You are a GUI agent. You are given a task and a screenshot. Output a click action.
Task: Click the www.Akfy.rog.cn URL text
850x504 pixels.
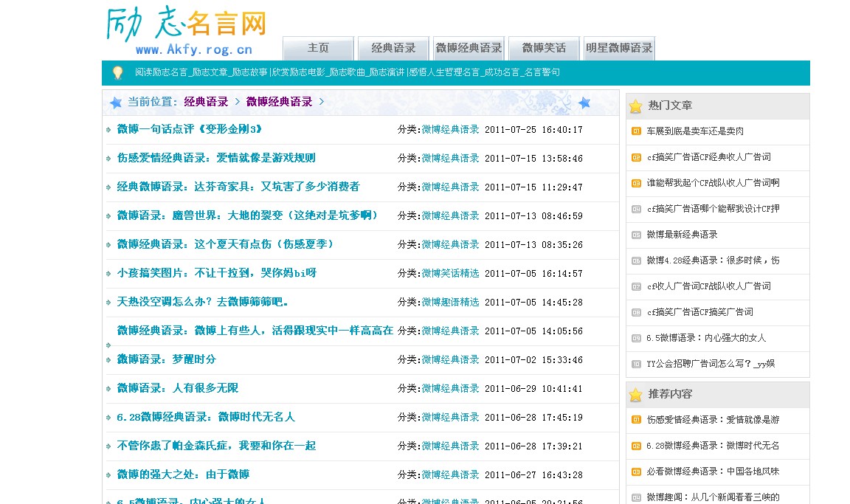pyautogui.click(x=193, y=49)
